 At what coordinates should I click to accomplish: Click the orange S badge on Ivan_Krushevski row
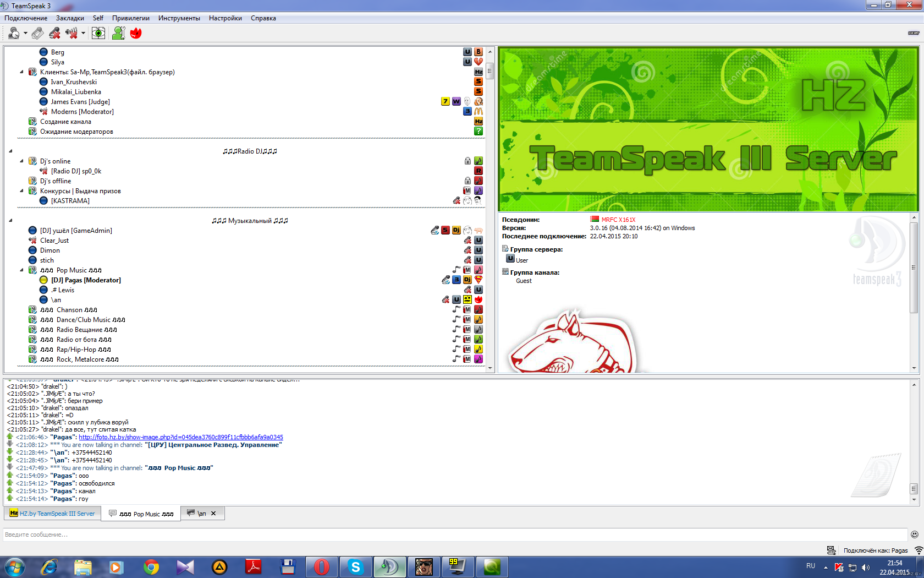click(x=479, y=81)
